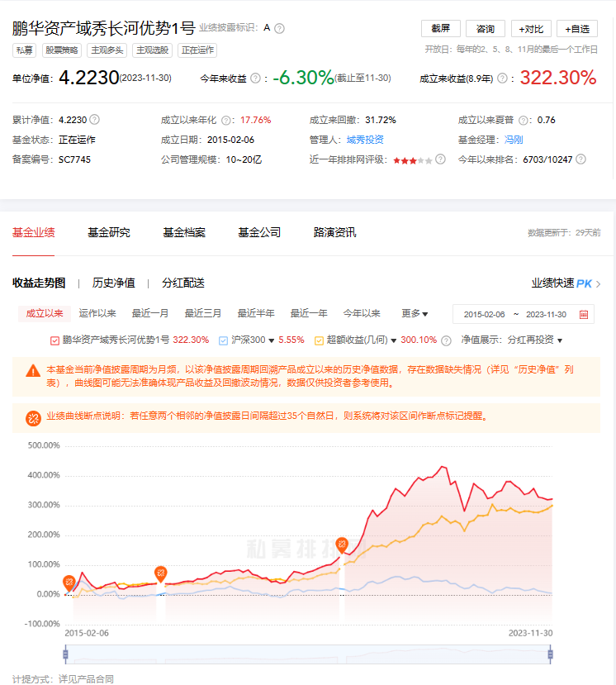Select 今年以来 period filter

tap(362, 313)
